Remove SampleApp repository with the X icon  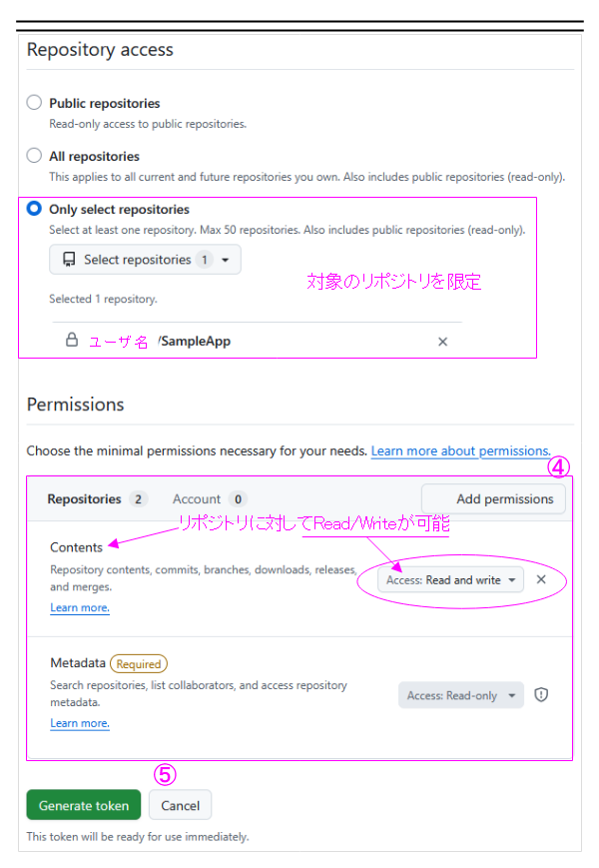442,342
